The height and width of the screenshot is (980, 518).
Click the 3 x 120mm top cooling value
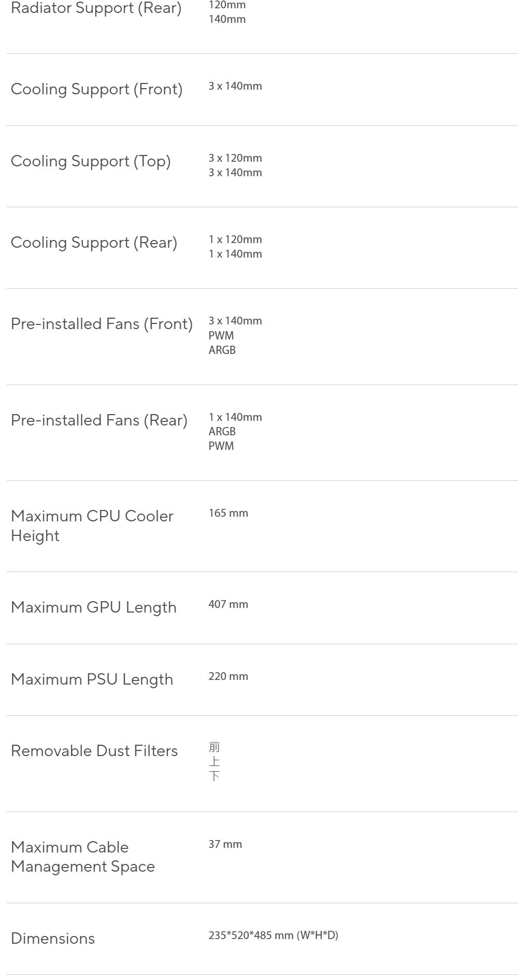tap(235, 158)
